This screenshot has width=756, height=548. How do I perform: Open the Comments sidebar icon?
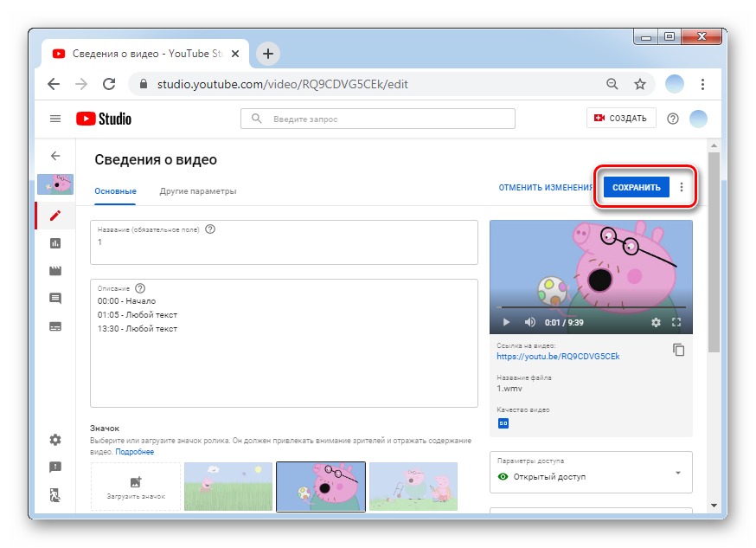pyautogui.click(x=55, y=299)
